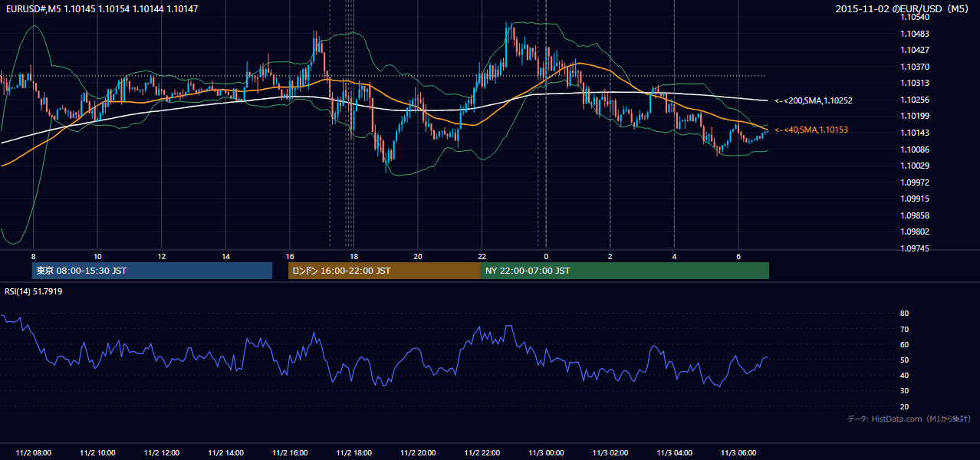Click the bottom date label 11/3 00:00

tap(545, 453)
